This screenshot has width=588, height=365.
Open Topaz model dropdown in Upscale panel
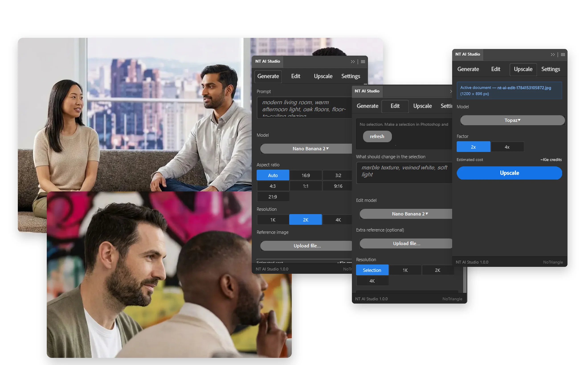[512, 120]
